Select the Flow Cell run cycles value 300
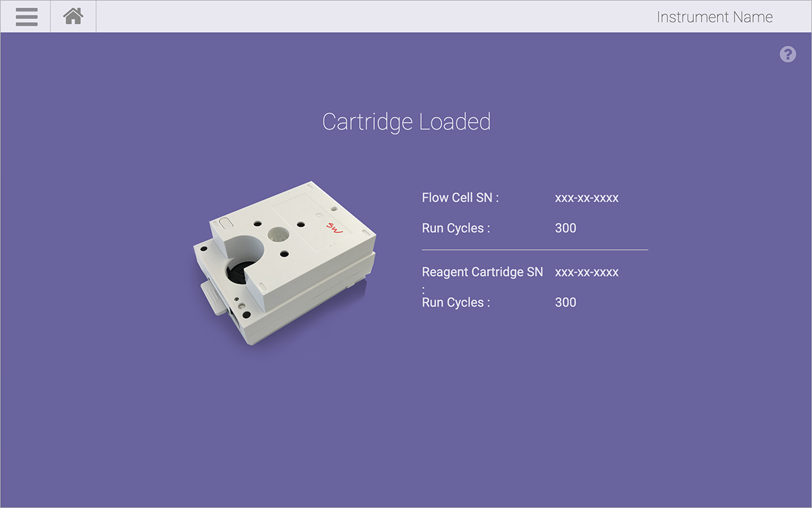Image resolution: width=812 pixels, height=508 pixels. 565,228
